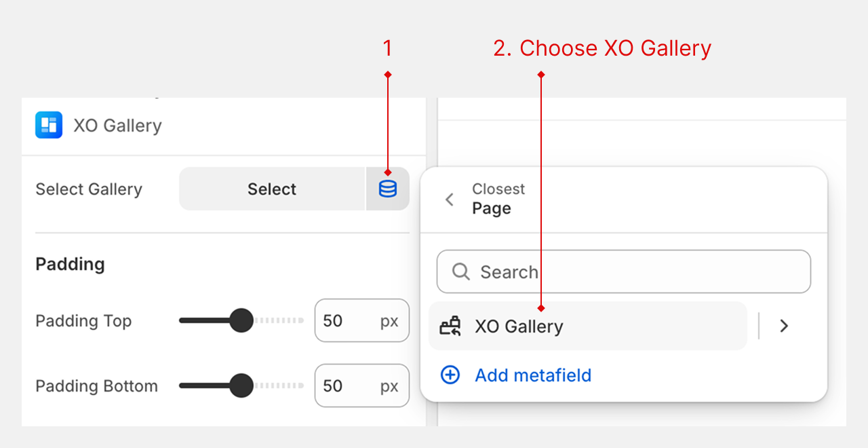Click the Select Gallery label
Image resolution: width=868 pixels, height=448 pixels.
[x=89, y=189]
